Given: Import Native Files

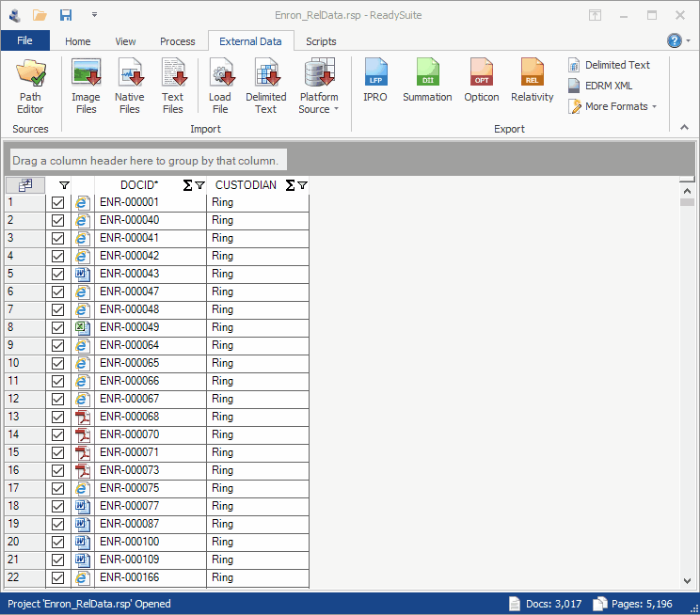Looking at the screenshot, I should (130, 87).
